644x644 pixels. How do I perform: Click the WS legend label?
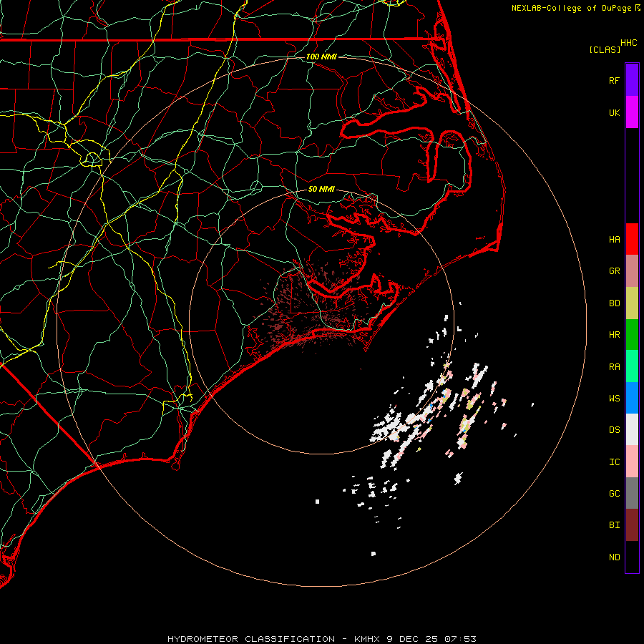tap(614, 398)
